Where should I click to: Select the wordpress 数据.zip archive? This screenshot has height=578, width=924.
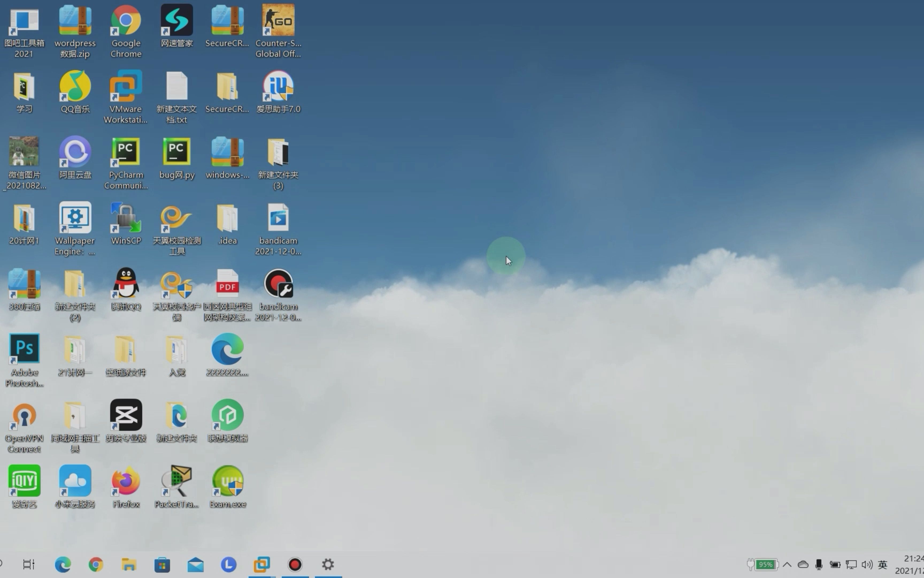click(x=75, y=31)
